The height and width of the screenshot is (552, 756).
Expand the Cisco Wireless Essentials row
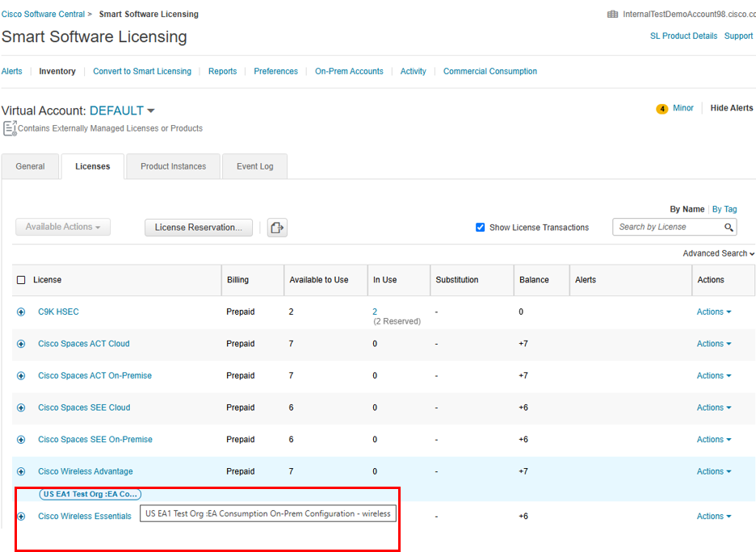point(21,516)
